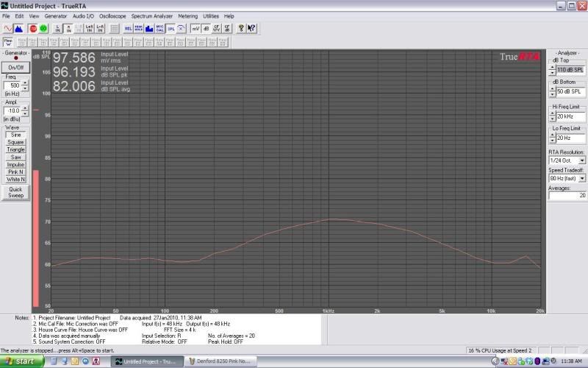Adjust the dB Bottom stepper arrows
588x368 pixels.
coord(552,91)
